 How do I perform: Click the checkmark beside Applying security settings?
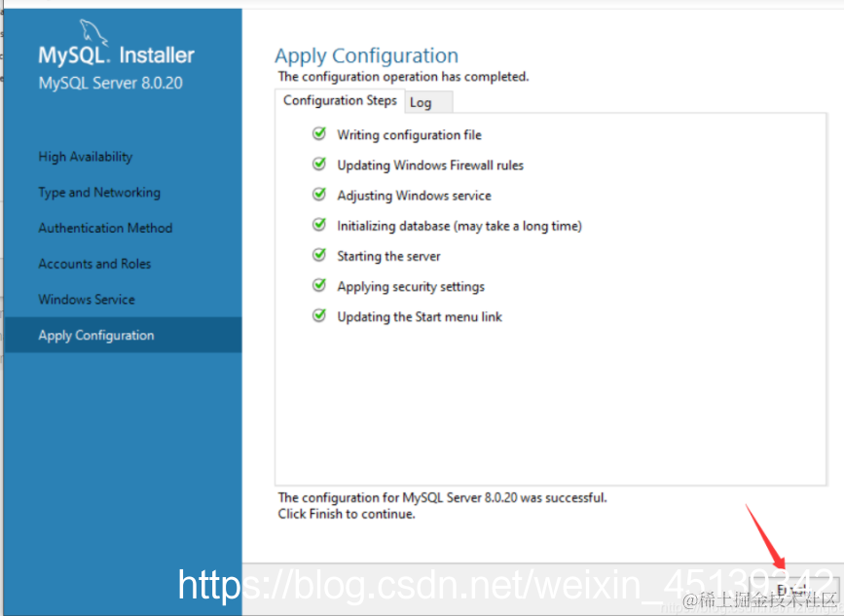tap(319, 284)
